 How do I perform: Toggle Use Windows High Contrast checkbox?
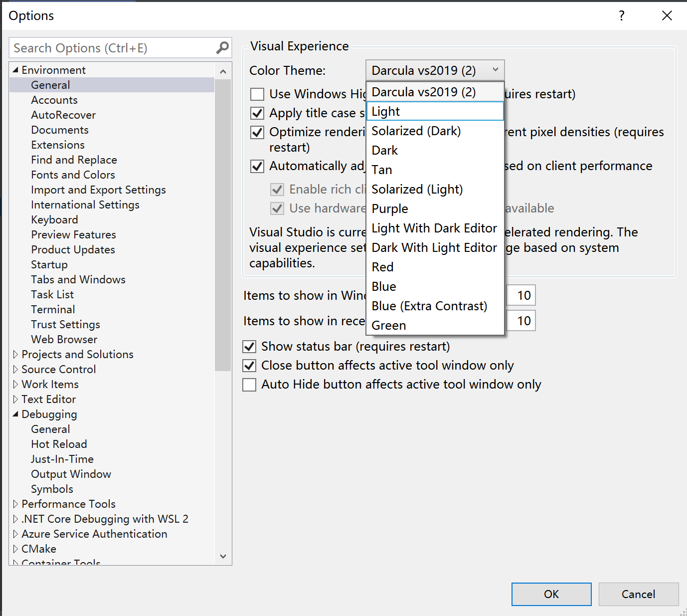[257, 94]
